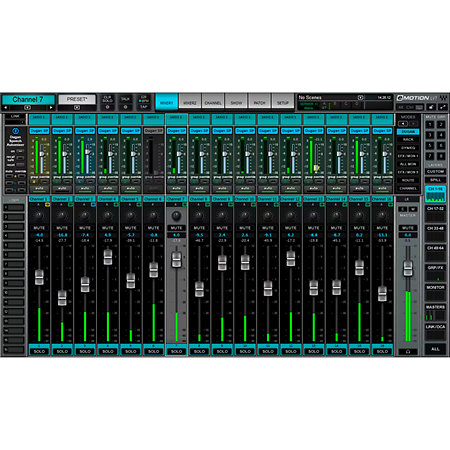
Task: Click the Dugan Speech Automixer power icon
Action: point(15,131)
